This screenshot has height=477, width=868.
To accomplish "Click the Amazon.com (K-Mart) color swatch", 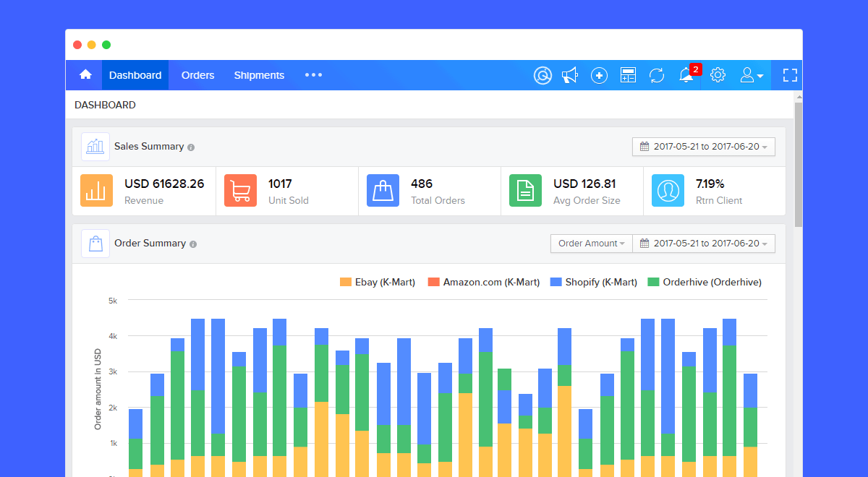I will 434,282.
